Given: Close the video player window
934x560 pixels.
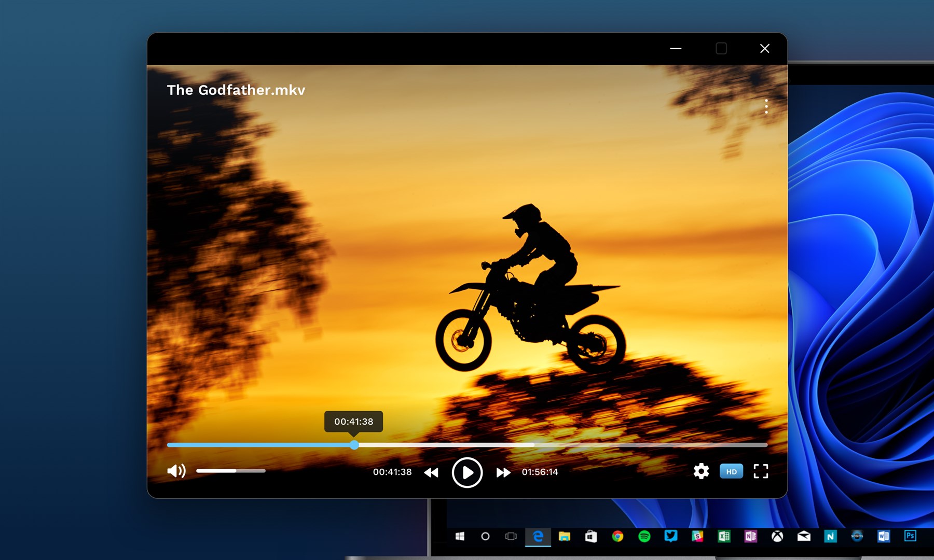Looking at the screenshot, I should point(765,48).
